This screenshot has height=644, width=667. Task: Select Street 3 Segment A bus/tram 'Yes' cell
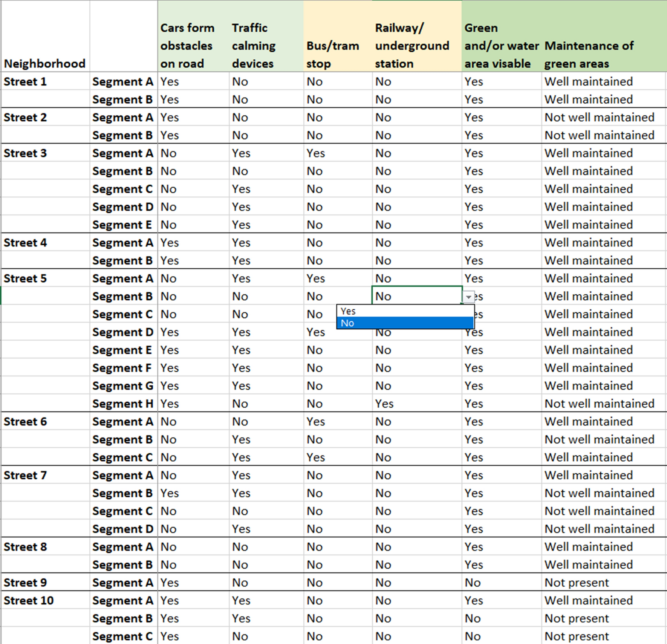[338, 153]
